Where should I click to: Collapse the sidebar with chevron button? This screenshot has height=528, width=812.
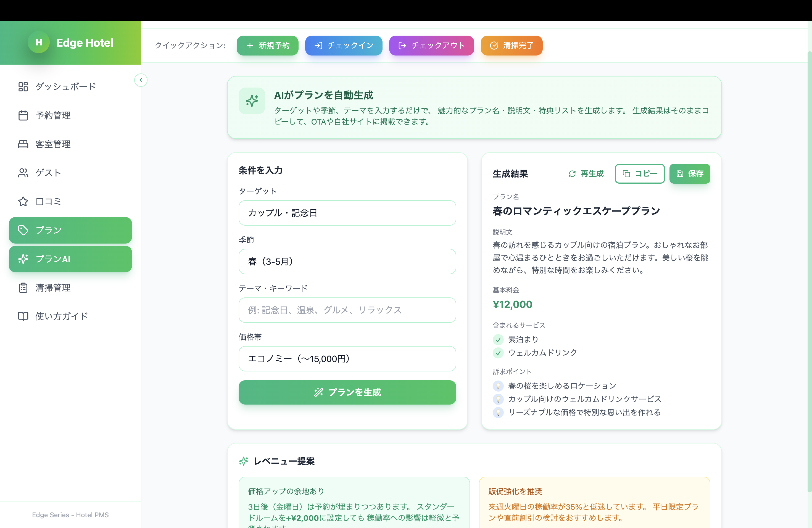point(141,80)
